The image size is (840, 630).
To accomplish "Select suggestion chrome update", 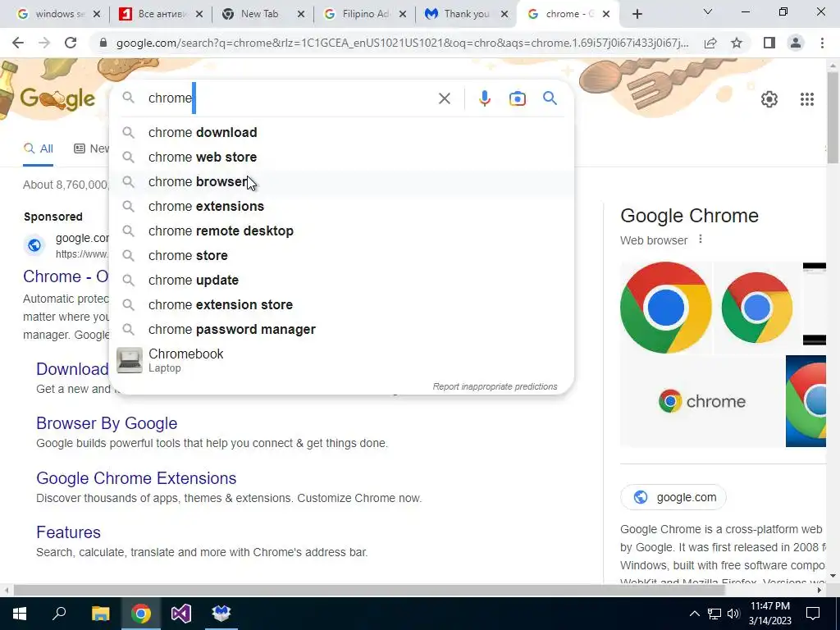I will 342,281.
